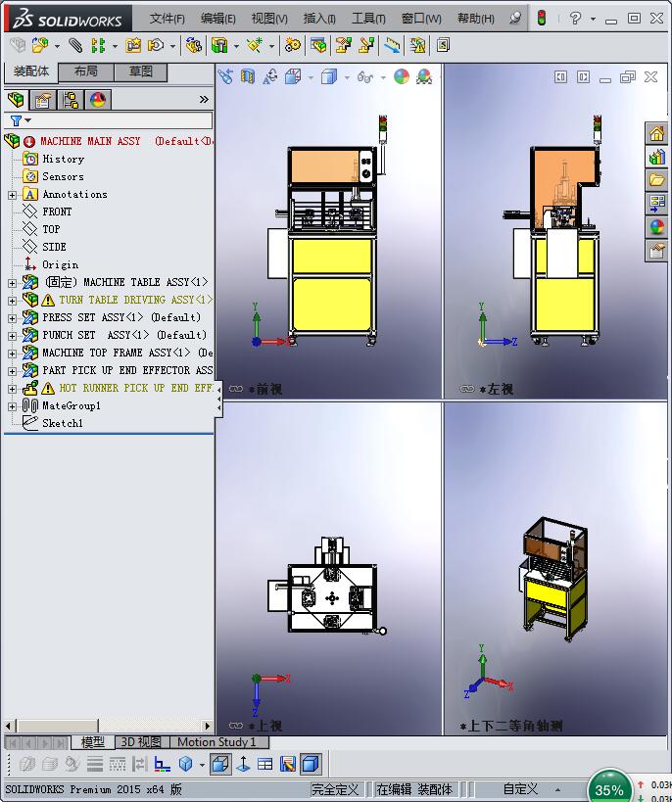Open the View Palette task pane tab

[x=656, y=203]
